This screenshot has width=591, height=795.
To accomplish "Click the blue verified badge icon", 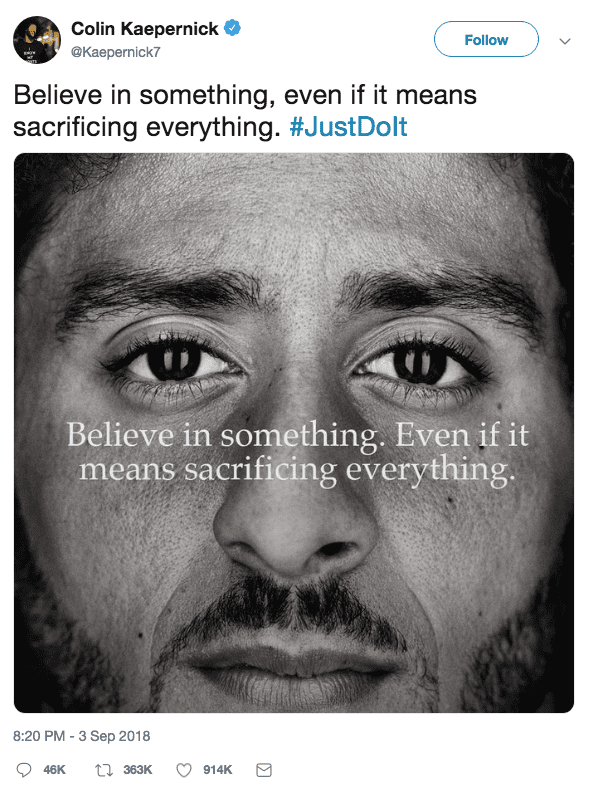I will point(232,28).
